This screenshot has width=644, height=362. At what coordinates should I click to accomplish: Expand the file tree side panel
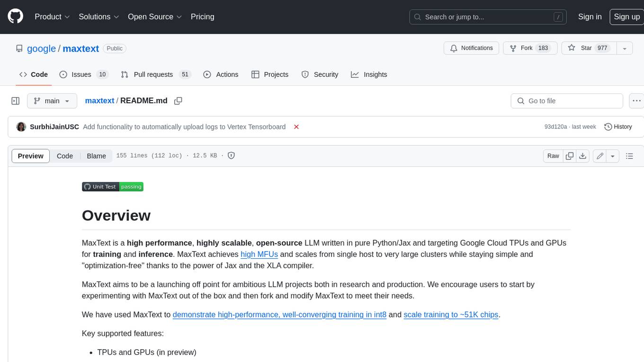tap(15, 101)
